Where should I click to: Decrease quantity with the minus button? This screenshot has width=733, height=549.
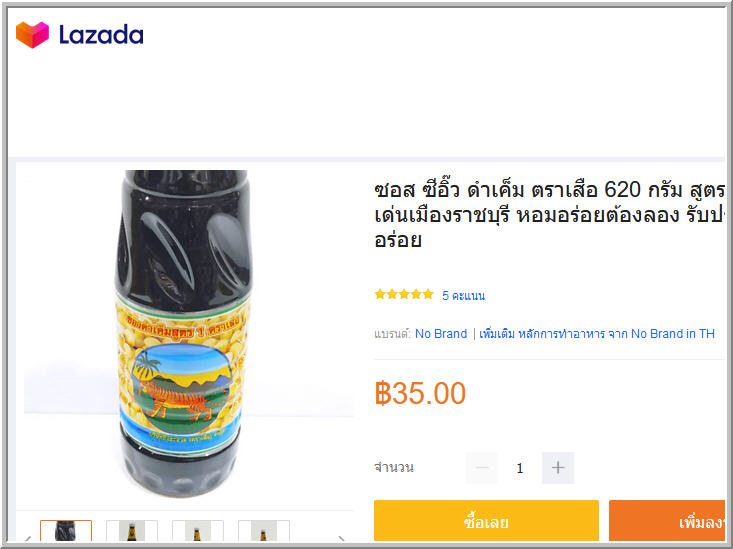pyautogui.click(x=481, y=468)
